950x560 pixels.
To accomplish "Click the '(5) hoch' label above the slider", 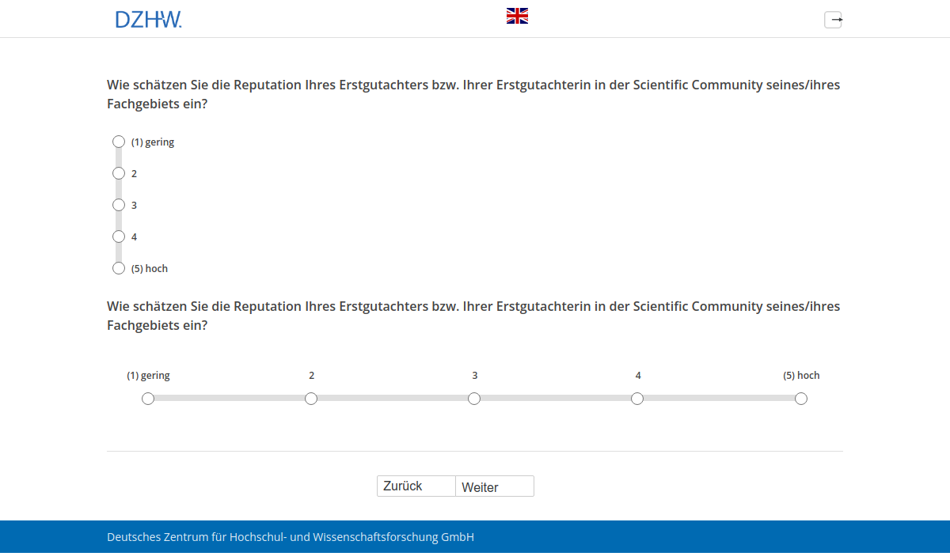I will [x=800, y=375].
